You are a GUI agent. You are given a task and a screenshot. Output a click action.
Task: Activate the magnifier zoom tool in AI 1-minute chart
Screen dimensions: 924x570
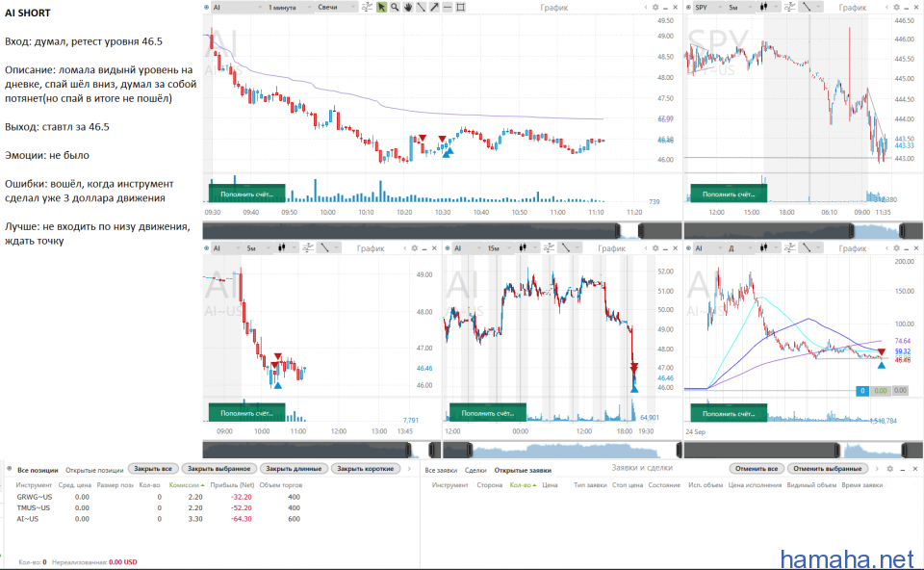[x=395, y=7]
